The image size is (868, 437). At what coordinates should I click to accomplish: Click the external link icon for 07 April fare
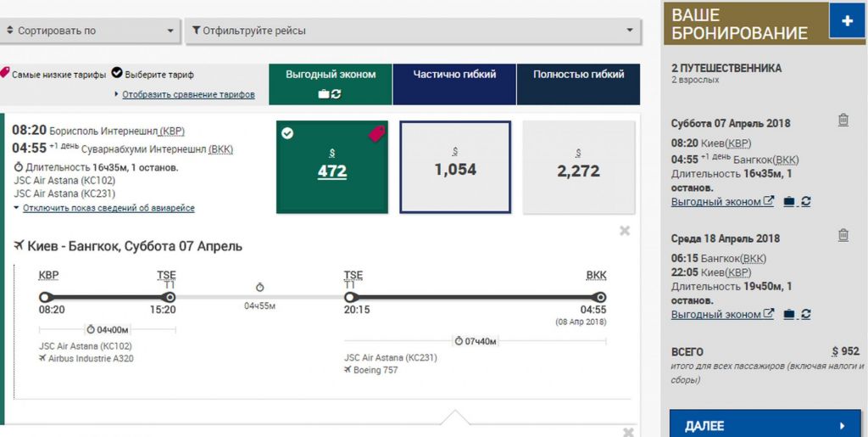pyautogui.click(x=769, y=202)
